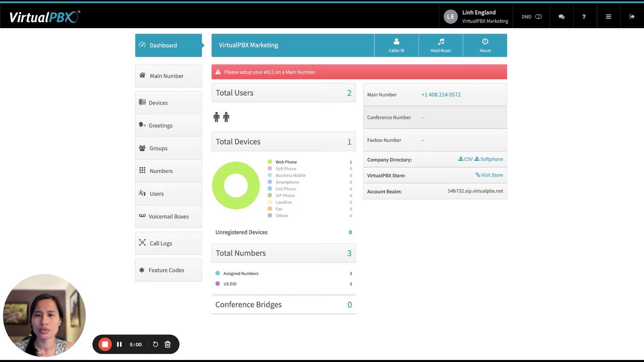The image size is (644, 362).
Task: Click the first user person icon
Action: pyautogui.click(x=217, y=117)
